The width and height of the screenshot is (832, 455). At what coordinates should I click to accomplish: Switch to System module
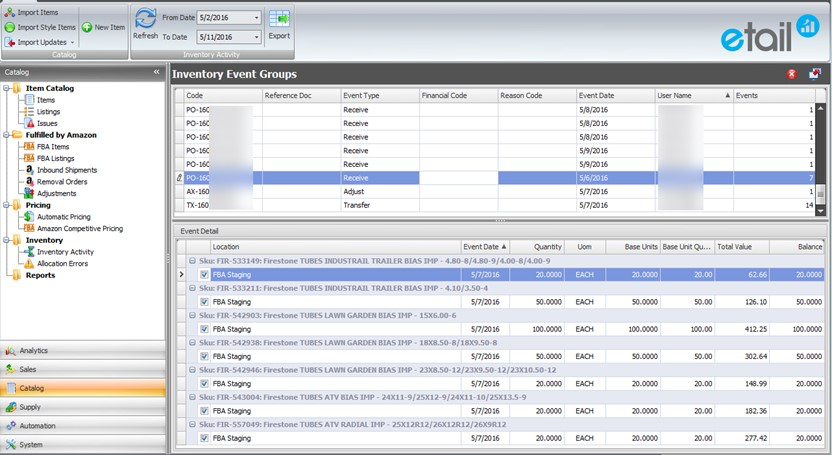[83, 444]
